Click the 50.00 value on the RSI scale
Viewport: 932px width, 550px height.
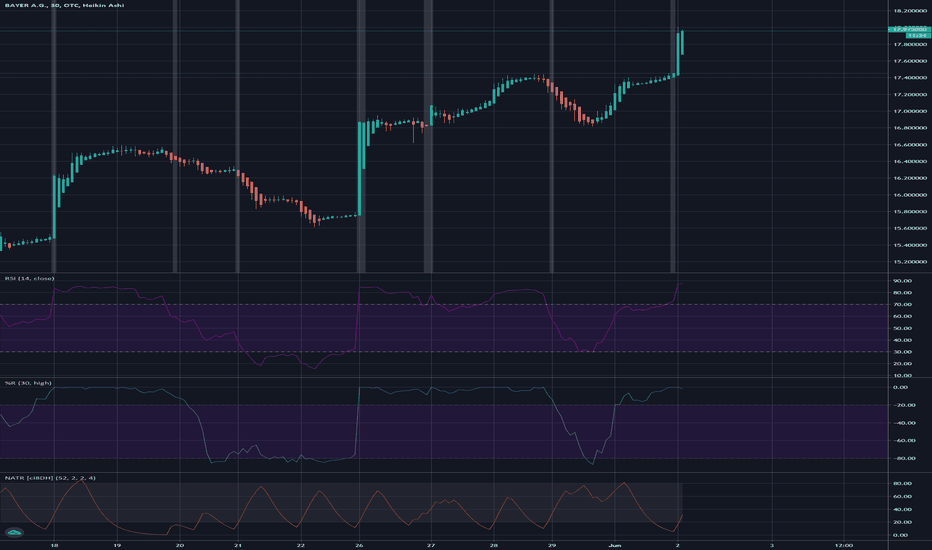click(902, 328)
